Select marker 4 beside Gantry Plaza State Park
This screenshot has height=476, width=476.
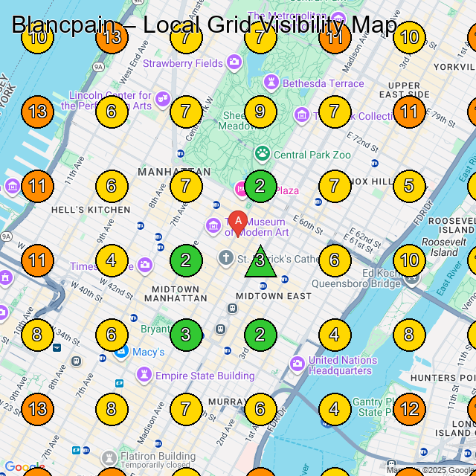click(x=335, y=409)
